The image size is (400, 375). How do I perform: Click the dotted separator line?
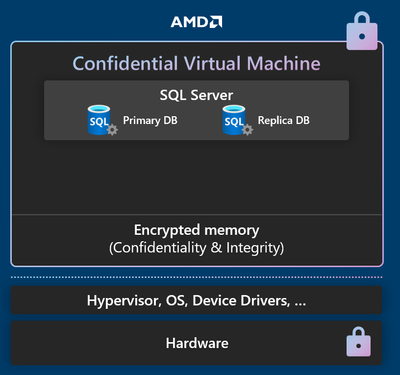click(196, 277)
